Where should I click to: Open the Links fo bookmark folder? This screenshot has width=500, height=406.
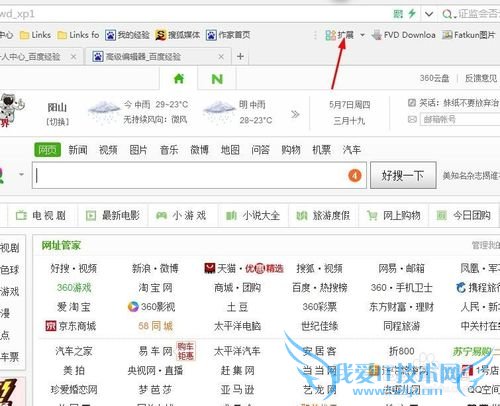point(78,35)
